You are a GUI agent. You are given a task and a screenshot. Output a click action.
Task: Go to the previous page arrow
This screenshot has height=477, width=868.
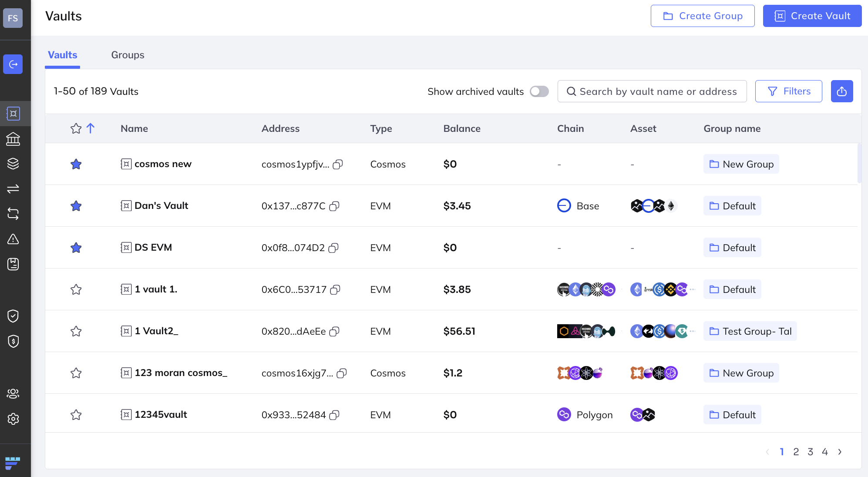pos(767,452)
